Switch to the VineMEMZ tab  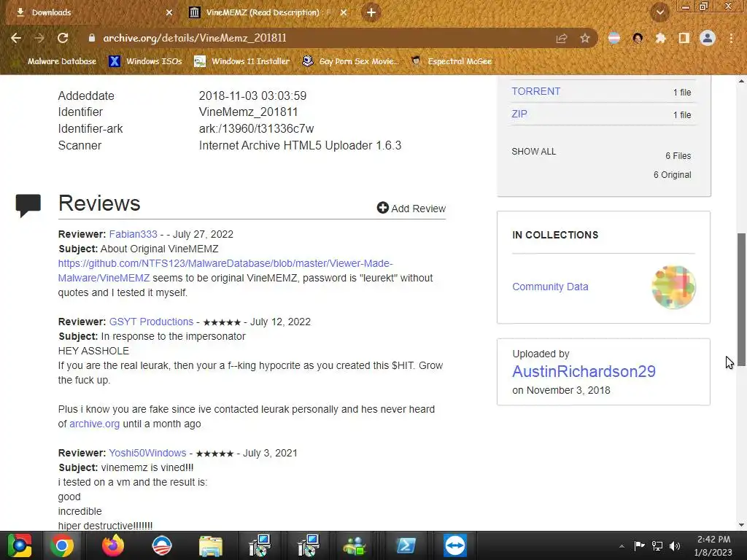pyautogui.click(x=268, y=12)
